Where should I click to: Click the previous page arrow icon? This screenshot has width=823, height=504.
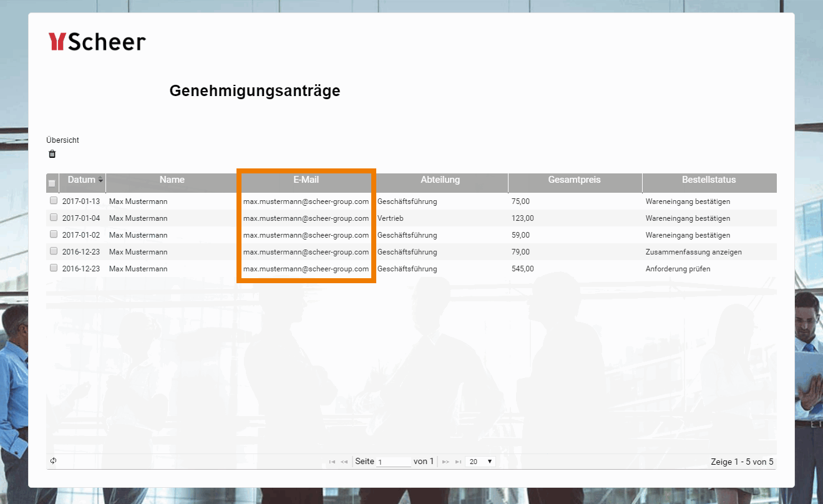point(344,461)
